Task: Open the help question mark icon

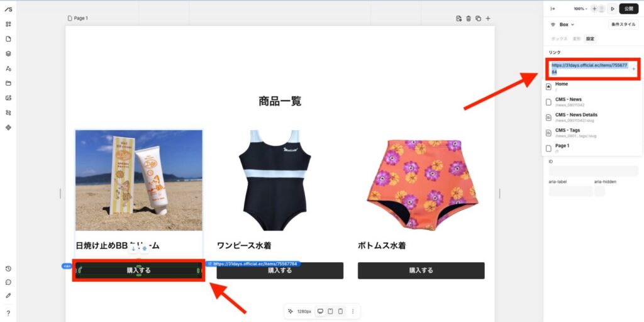Action: click(x=8, y=313)
